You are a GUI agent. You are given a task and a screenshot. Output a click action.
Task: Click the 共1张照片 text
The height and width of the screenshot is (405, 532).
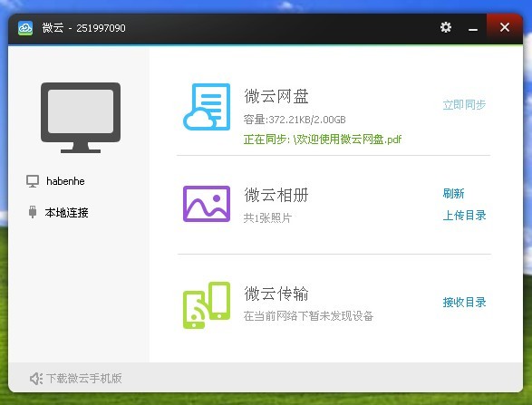tap(267, 217)
